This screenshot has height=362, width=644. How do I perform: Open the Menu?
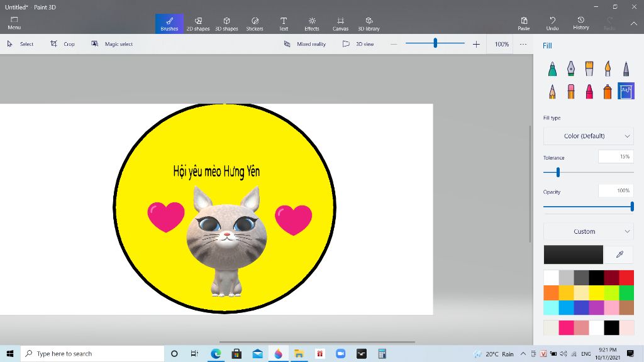pos(14,23)
